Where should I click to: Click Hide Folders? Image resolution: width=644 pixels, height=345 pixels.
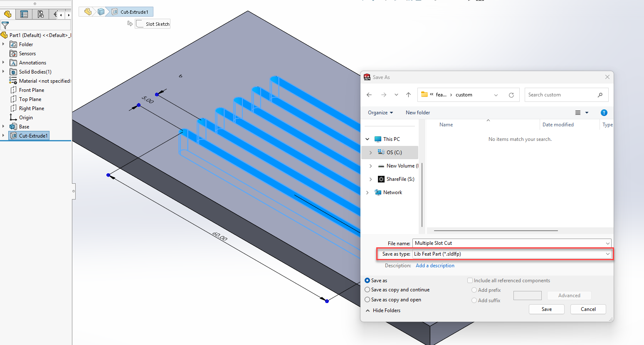(383, 310)
